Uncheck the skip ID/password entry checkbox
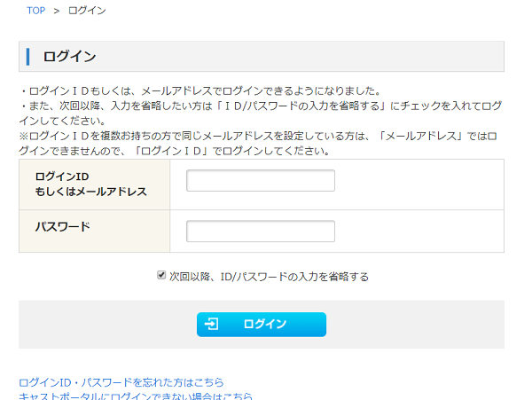The image size is (532, 400). [x=161, y=276]
